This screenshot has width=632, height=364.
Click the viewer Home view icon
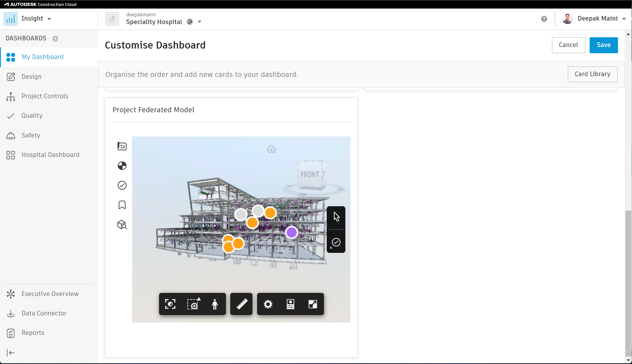pos(271,149)
